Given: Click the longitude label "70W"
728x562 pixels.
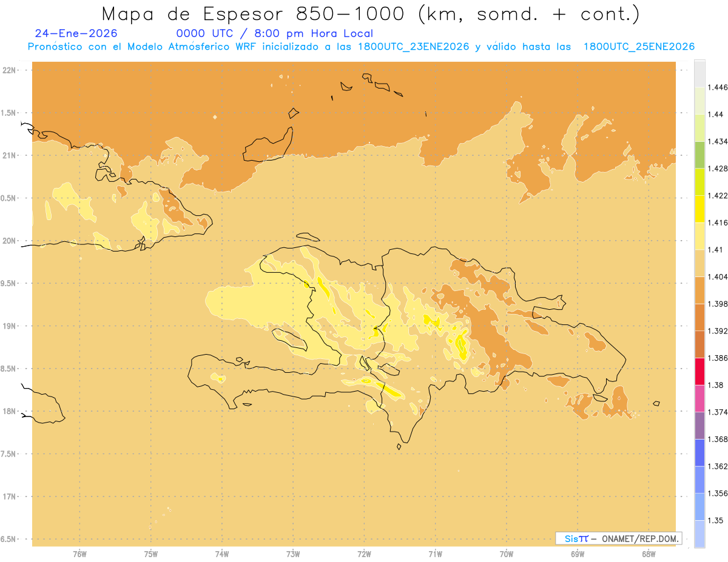Looking at the screenshot, I should 507,554.
